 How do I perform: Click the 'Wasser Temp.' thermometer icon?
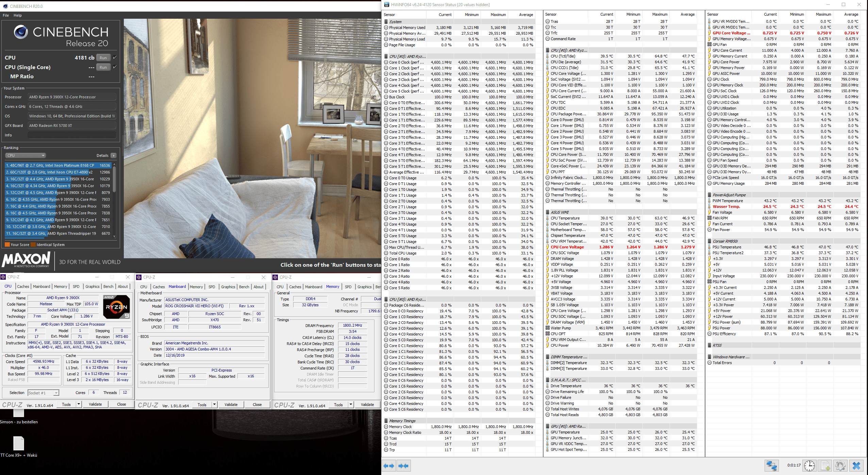click(710, 207)
